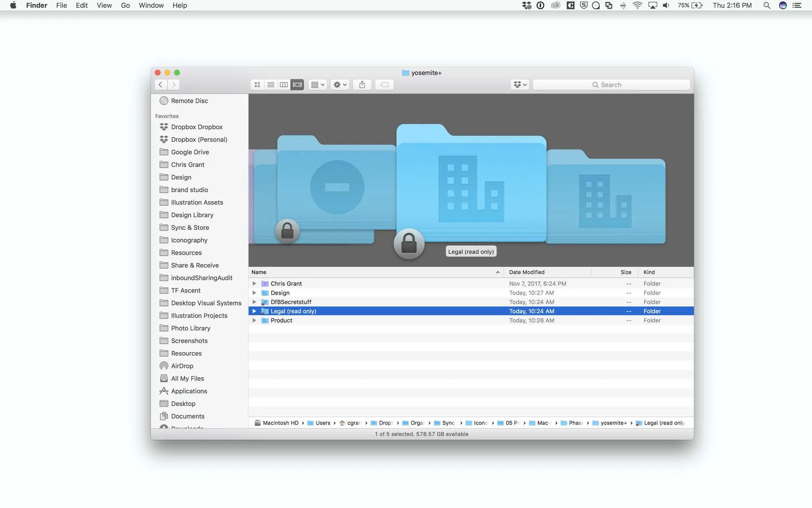Switch to icon view in toolbar
812x508 pixels.
pyautogui.click(x=257, y=85)
